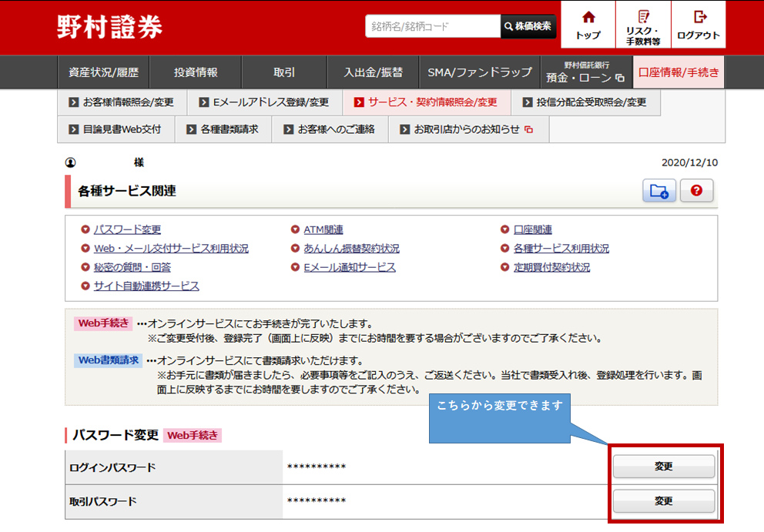Jump to Eメール通知サービス link
Image resolution: width=764 pixels, height=532 pixels.
[350, 267]
